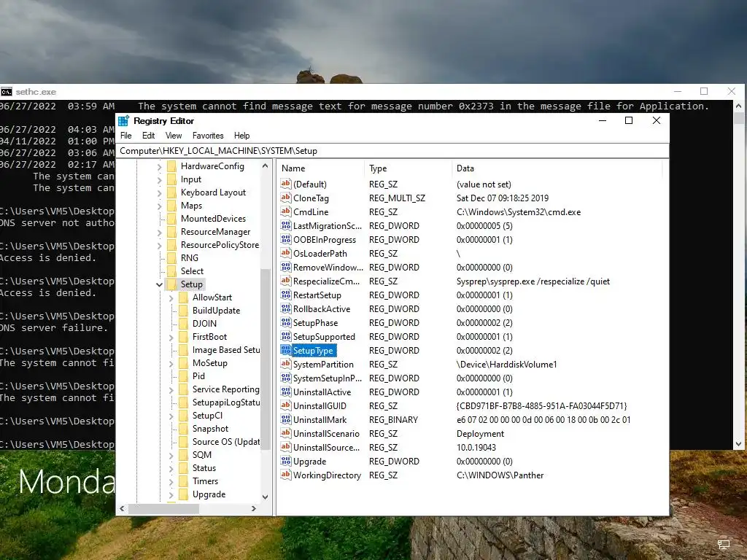Select the UninstallSource... value name

click(x=326, y=447)
